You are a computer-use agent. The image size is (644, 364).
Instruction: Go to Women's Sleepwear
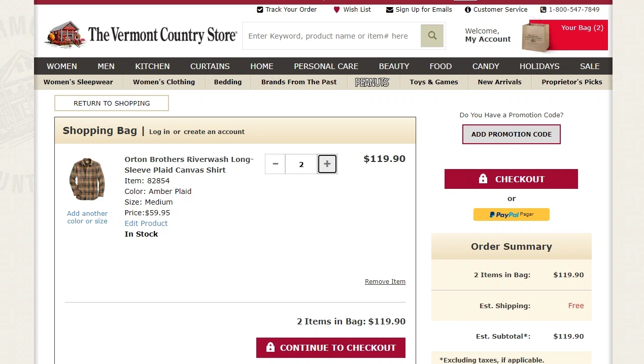point(78,82)
